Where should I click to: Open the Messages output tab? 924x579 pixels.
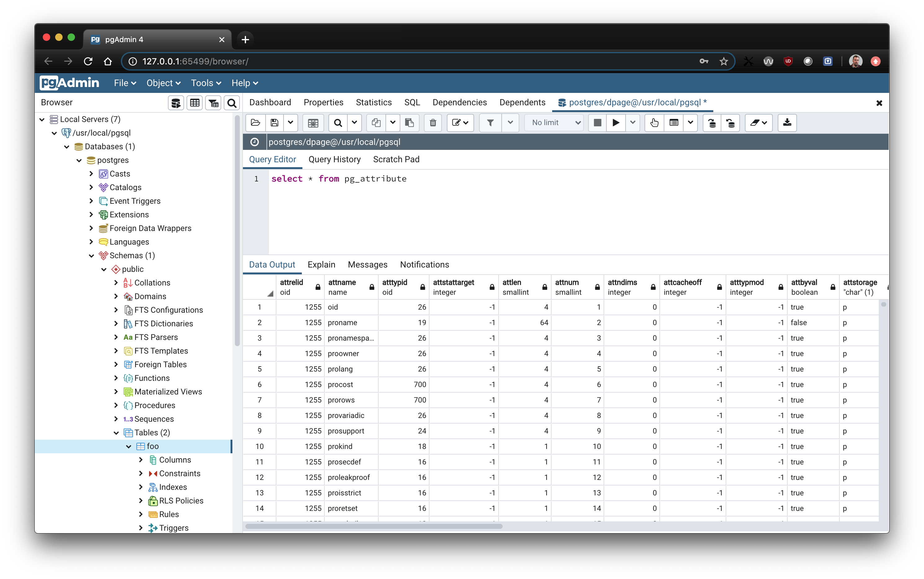[x=367, y=265]
